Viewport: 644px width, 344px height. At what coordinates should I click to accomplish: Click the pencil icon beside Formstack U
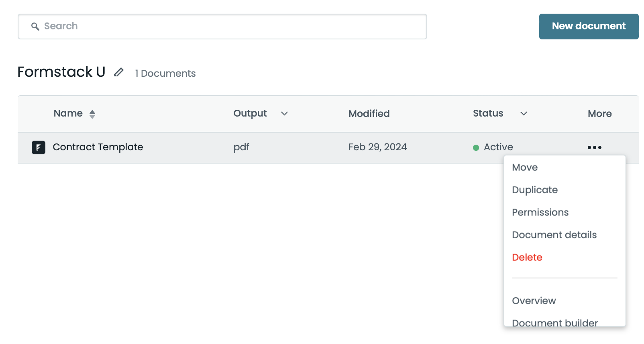(118, 72)
